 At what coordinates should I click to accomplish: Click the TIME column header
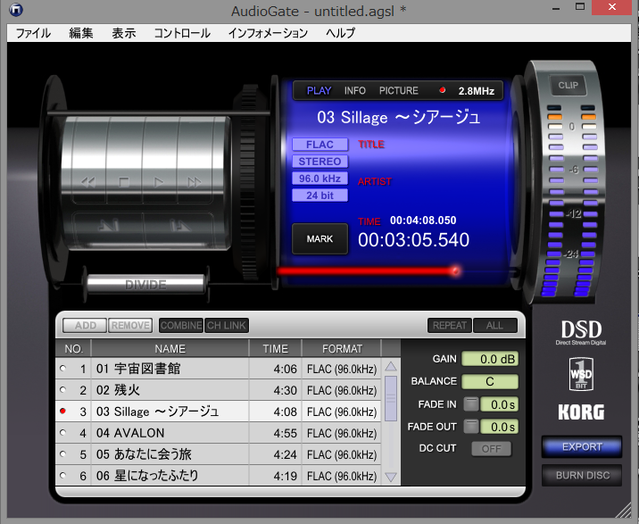275,349
